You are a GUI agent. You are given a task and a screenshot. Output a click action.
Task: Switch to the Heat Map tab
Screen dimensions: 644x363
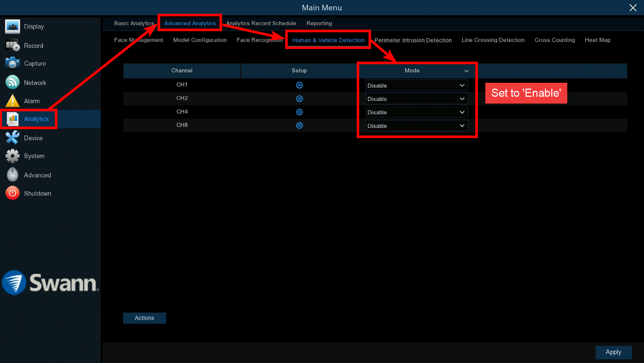(597, 40)
